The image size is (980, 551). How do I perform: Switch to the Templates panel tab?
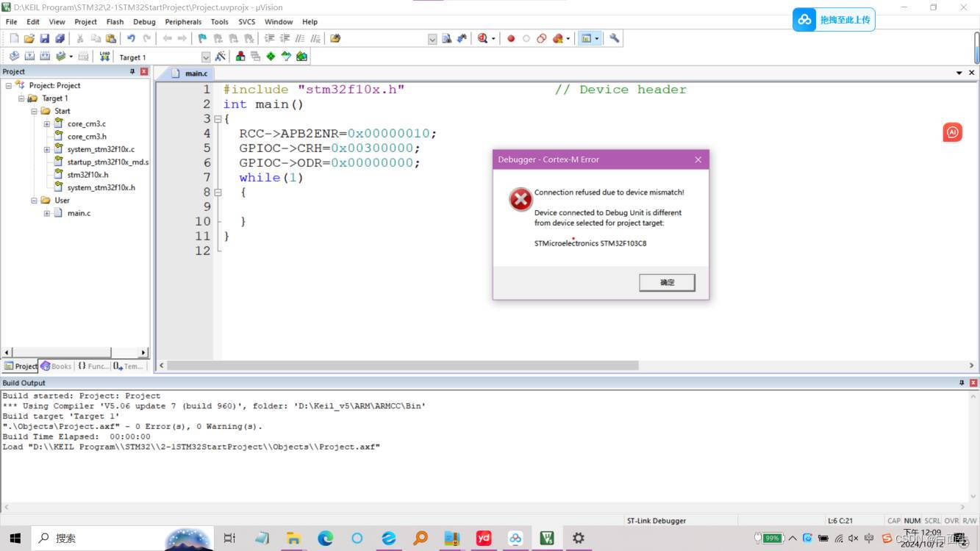129,366
